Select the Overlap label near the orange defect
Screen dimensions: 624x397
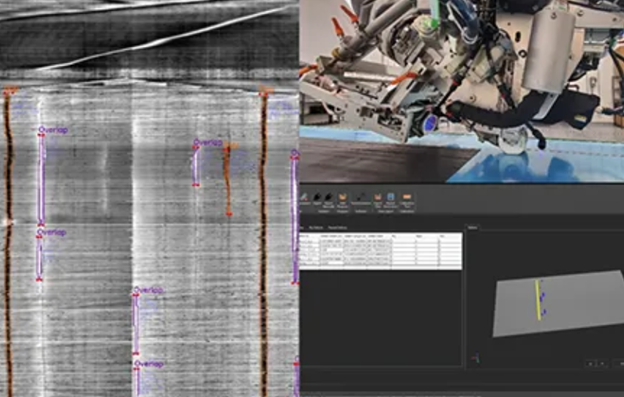pyautogui.click(x=207, y=142)
